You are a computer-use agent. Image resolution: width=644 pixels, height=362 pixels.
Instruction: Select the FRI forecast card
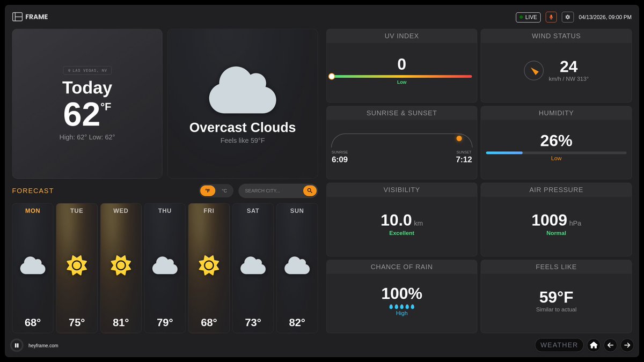209,268
